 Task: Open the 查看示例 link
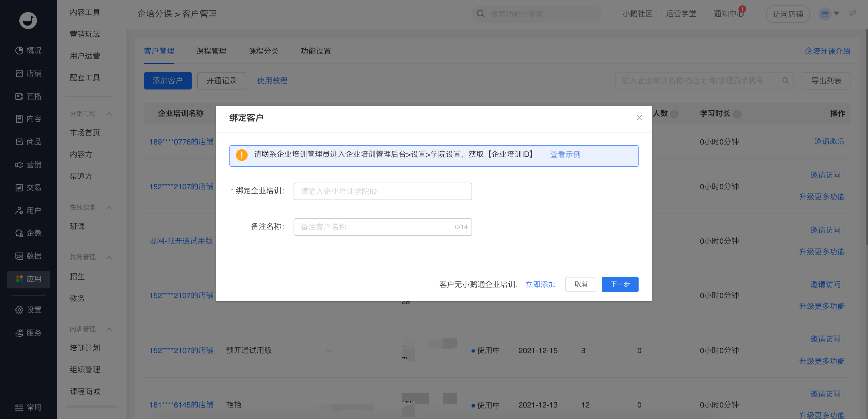click(x=565, y=154)
